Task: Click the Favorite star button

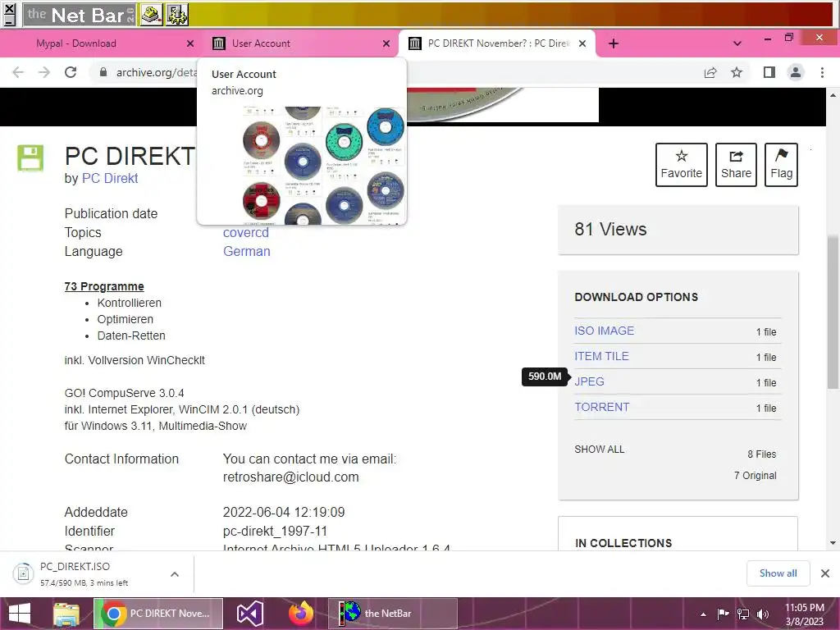Action: 682,164
